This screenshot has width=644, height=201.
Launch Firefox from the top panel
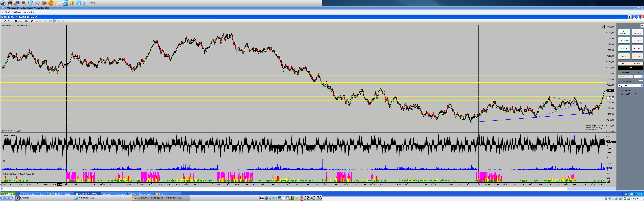[x=44, y=3]
